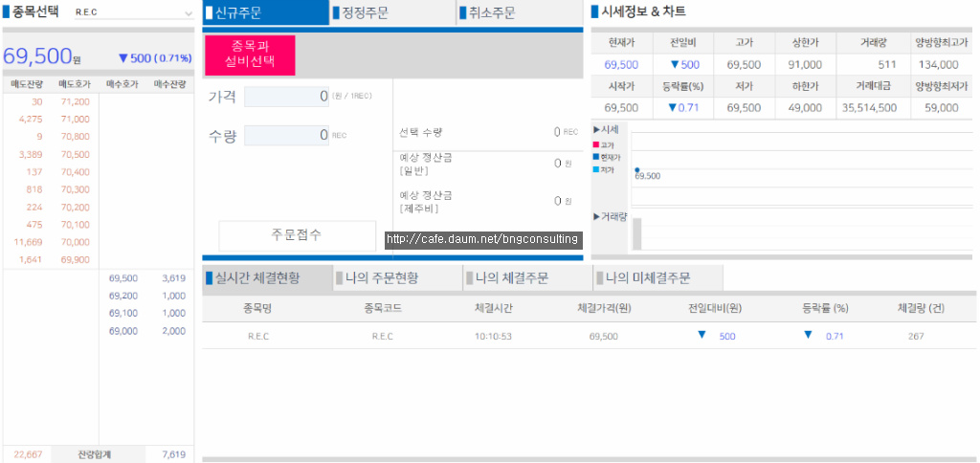Click the 가격 input field
980x463 pixels.
(x=286, y=97)
